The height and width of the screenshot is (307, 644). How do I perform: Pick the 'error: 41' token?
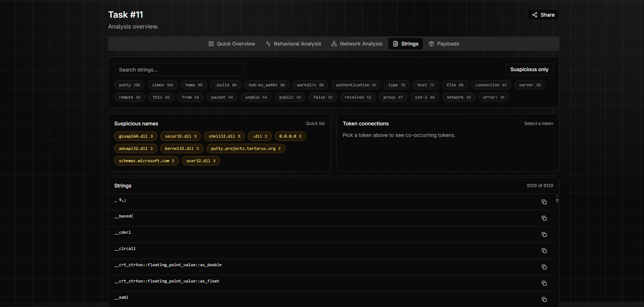494,97
